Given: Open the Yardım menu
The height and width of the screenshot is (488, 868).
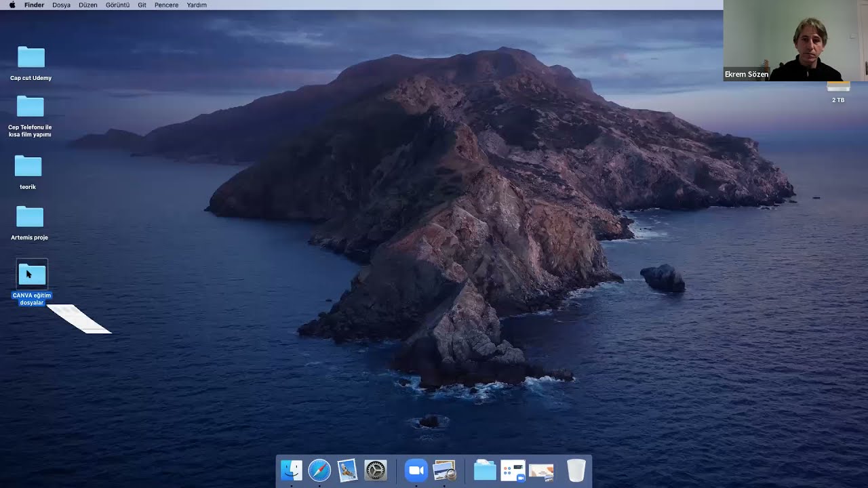Looking at the screenshot, I should [197, 5].
